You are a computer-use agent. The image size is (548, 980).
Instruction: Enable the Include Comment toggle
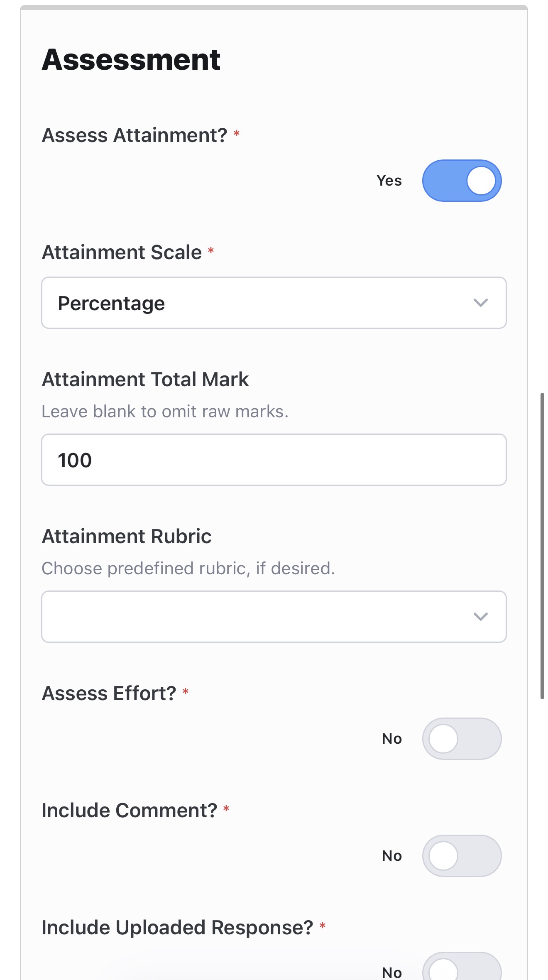(x=462, y=856)
